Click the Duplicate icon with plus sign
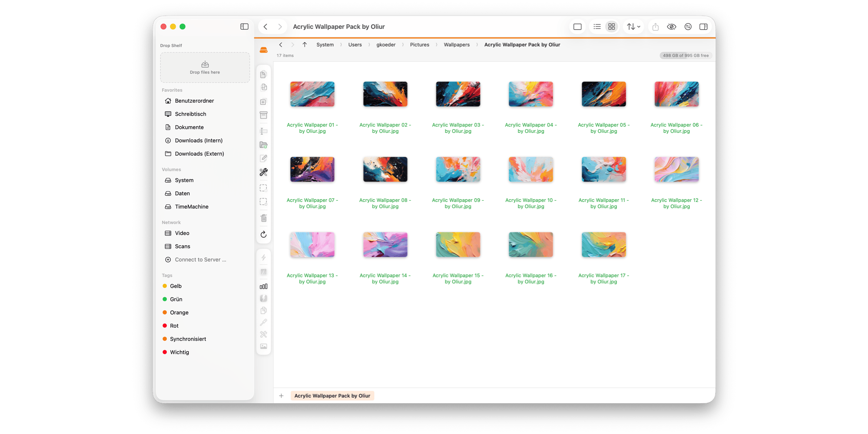Image resolution: width=868 pixels, height=434 pixels. click(264, 102)
